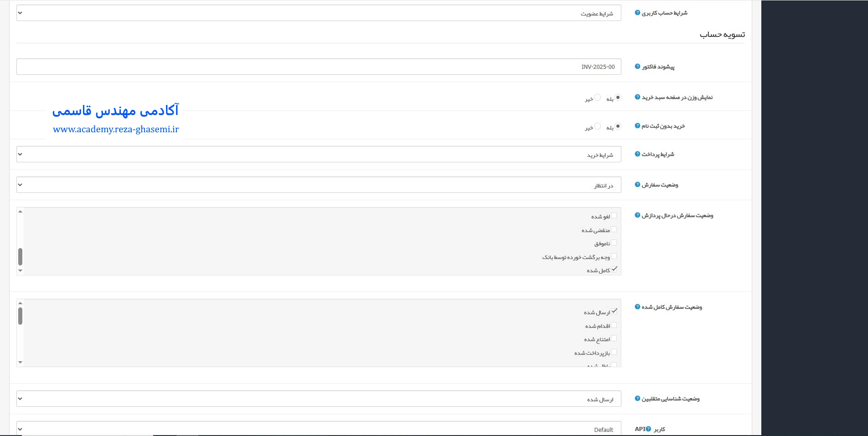Click help icon beside وضعیت شناسایی متقلبین
Screen dimensions: 868x436
point(637,399)
